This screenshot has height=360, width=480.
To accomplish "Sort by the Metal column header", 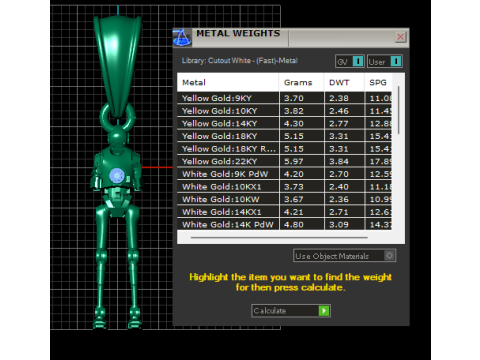I will [228, 82].
